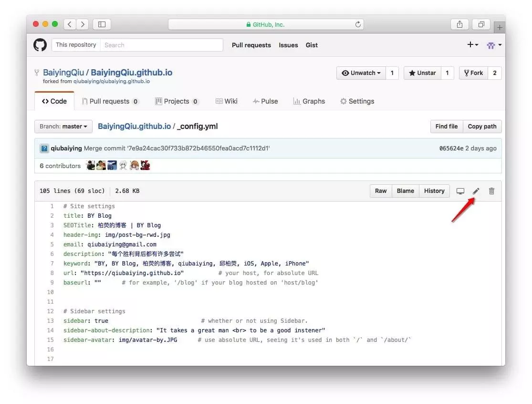
Task: Open the Branch: master dropdown
Action: 63,126
